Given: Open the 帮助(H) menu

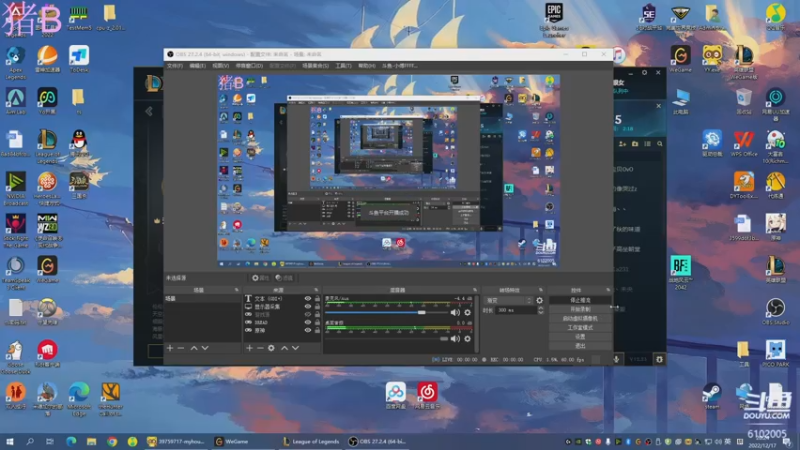Looking at the screenshot, I should point(367,66).
